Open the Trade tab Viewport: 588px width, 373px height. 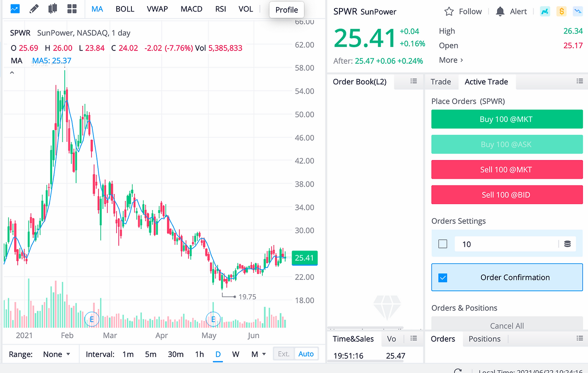click(441, 82)
